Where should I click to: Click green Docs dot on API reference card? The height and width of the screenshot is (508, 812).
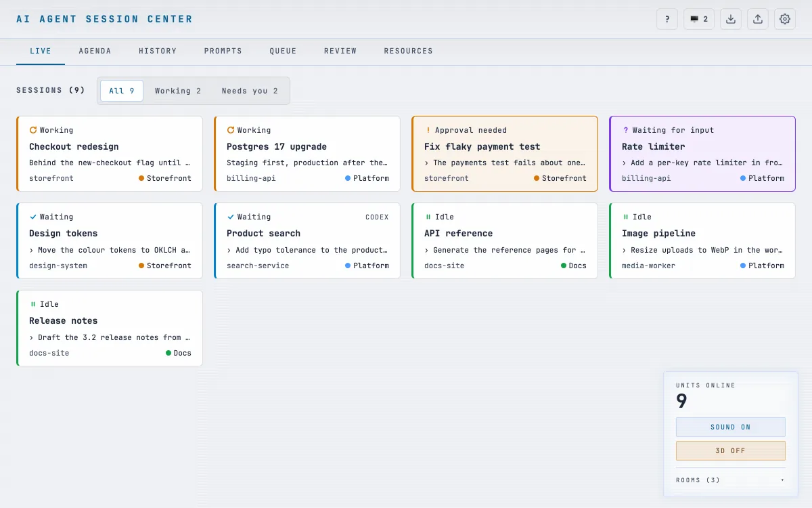click(x=564, y=266)
